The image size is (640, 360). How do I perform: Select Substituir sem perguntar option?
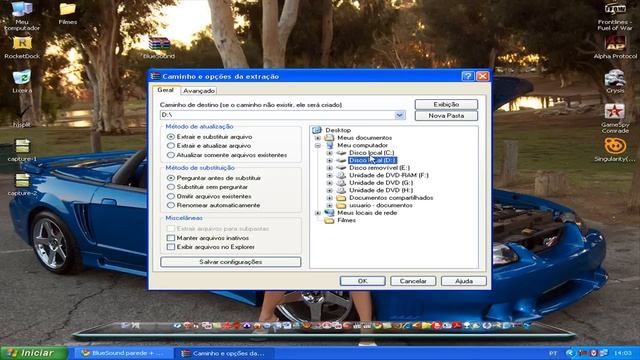pyautogui.click(x=171, y=187)
